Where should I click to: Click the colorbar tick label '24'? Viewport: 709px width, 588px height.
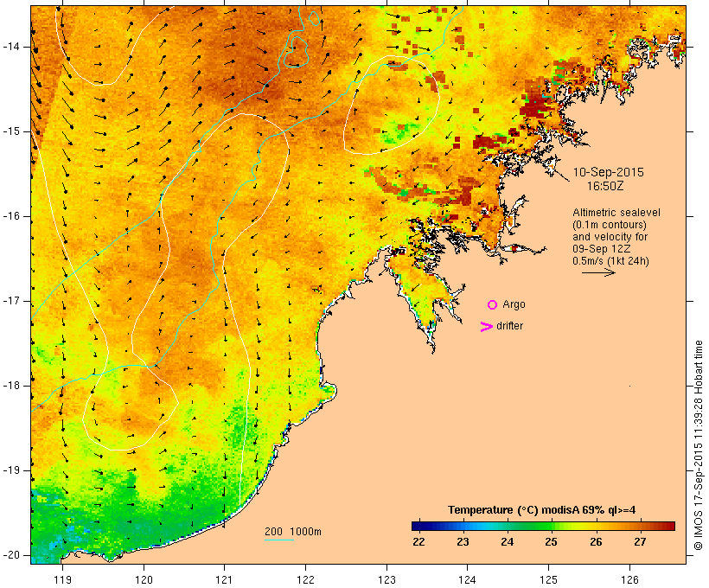507,542
